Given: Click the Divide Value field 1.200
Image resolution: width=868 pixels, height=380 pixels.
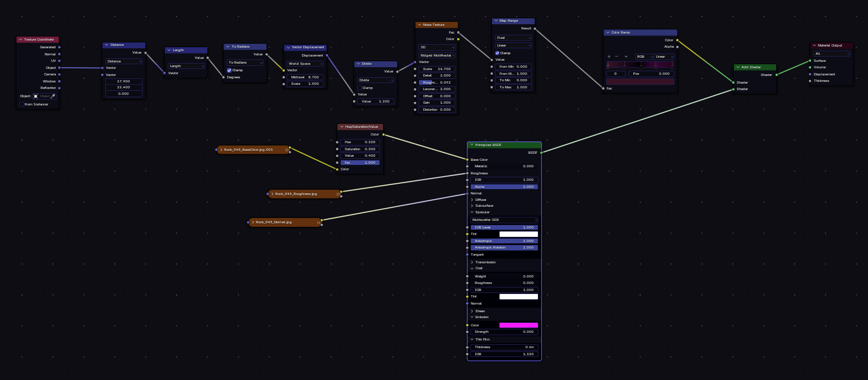Looking at the screenshot, I should pos(375,101).
